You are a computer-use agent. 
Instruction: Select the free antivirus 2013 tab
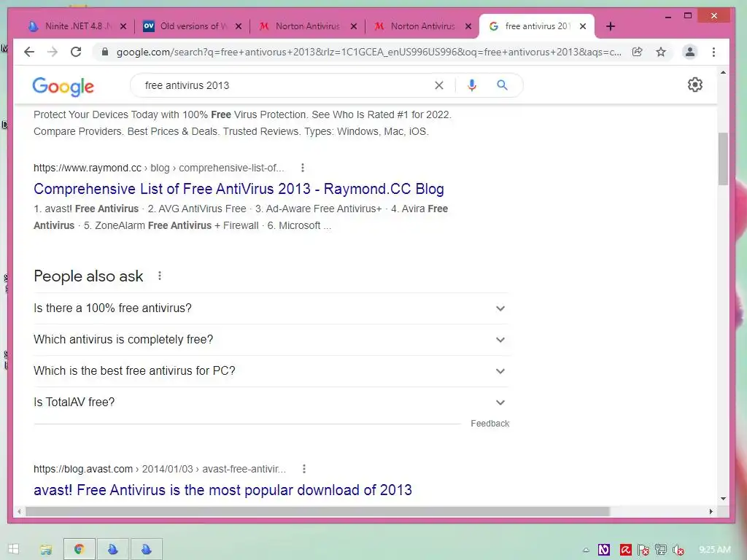pos(536,26)
